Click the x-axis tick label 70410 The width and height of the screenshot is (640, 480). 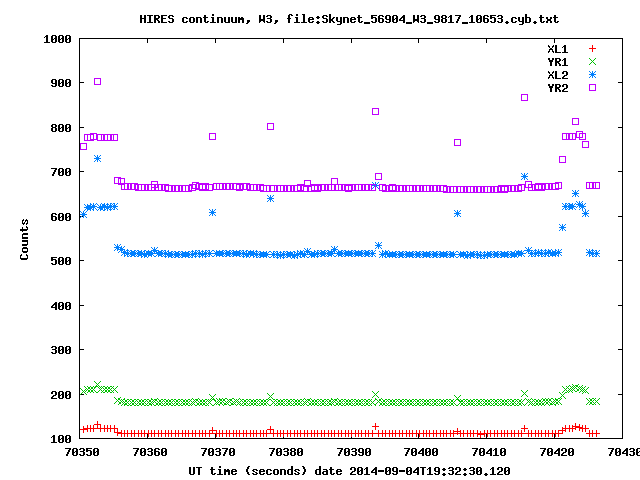[x=489, y=452]
